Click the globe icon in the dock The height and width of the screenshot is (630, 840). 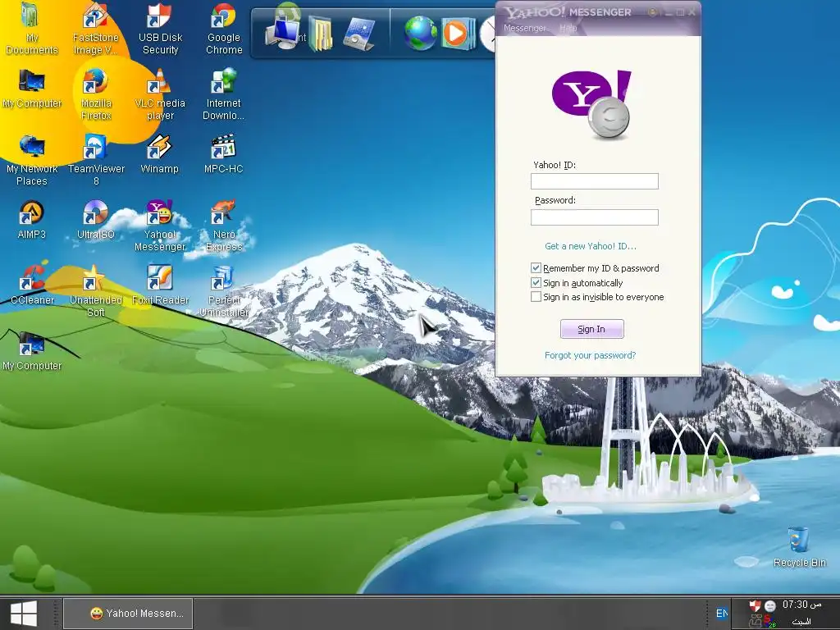tap(420, 34)
